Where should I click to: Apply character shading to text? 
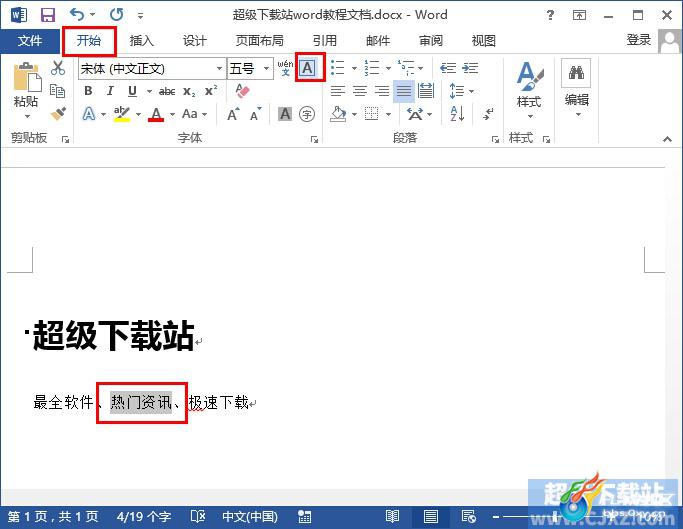tap(285, 114)
